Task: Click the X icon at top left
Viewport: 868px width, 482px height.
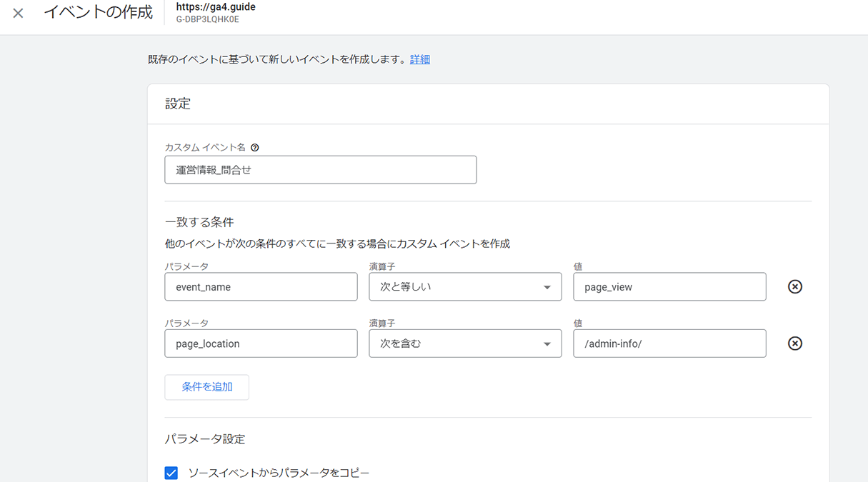Action: (x=17, y=13)
